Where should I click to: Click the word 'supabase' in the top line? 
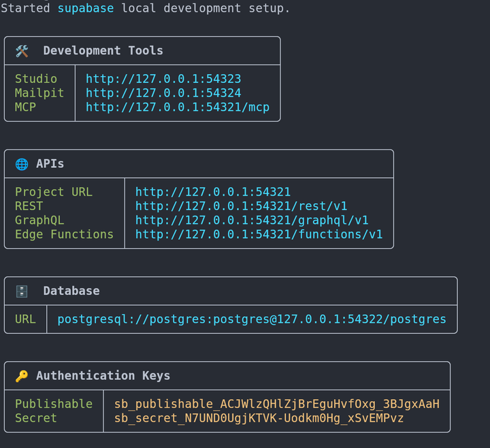86,8
